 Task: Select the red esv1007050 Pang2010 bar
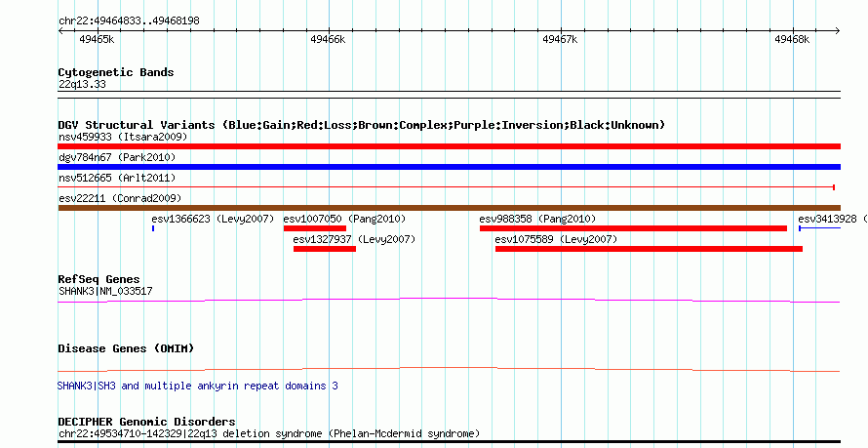click(x=314, y=228)
